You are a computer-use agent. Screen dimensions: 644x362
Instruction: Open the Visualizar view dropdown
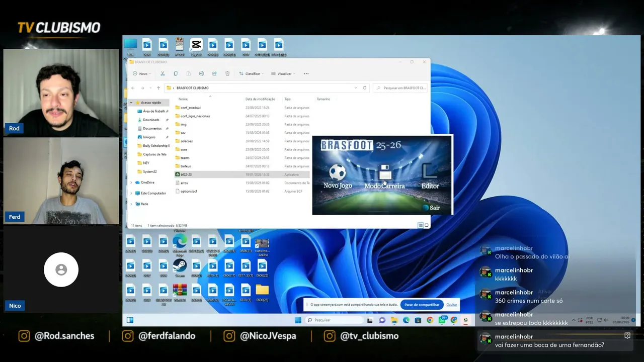[283, 73]
